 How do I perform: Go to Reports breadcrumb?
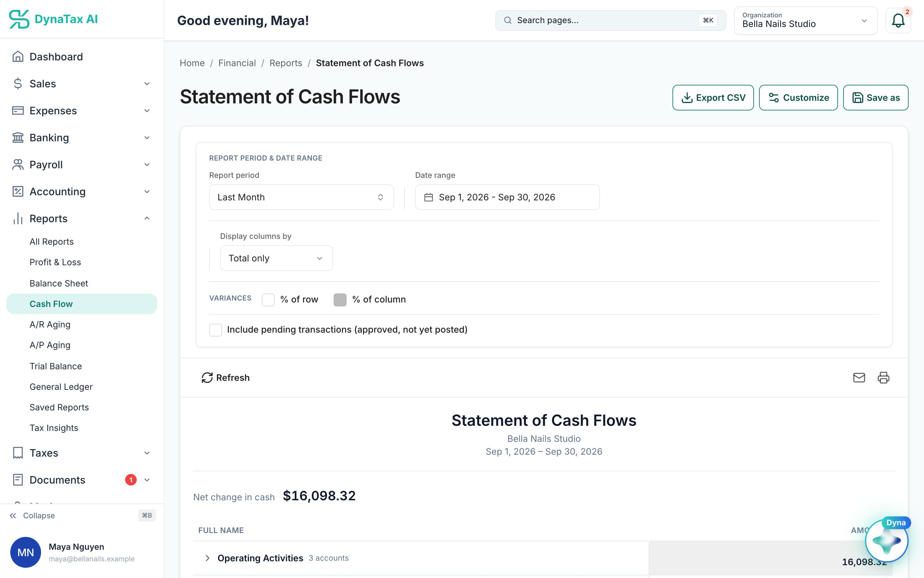(x=286, y=63)
